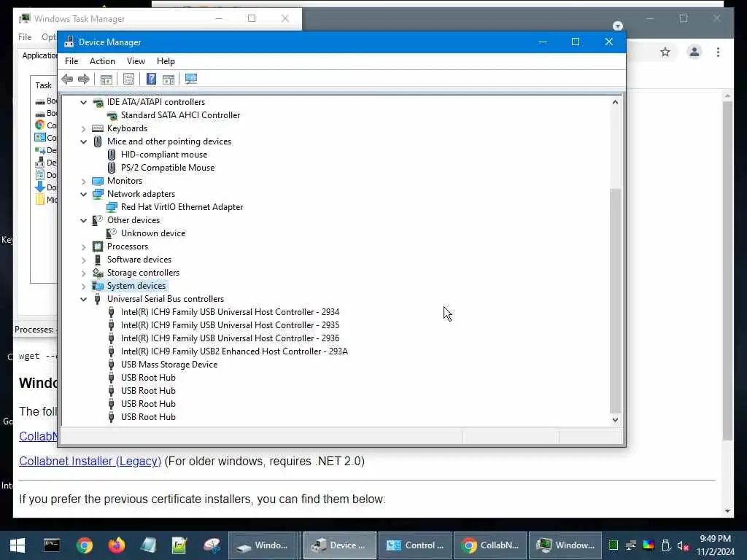747x560 pixels.
Task: Collapse Universal Serial Bus controllers node
Action: click(x=84, y=299)
